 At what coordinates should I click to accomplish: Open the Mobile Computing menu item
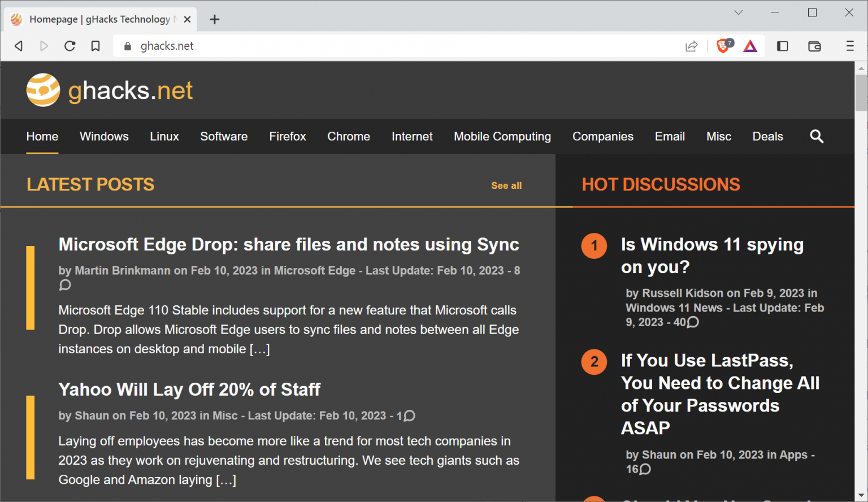pos(502,136)
